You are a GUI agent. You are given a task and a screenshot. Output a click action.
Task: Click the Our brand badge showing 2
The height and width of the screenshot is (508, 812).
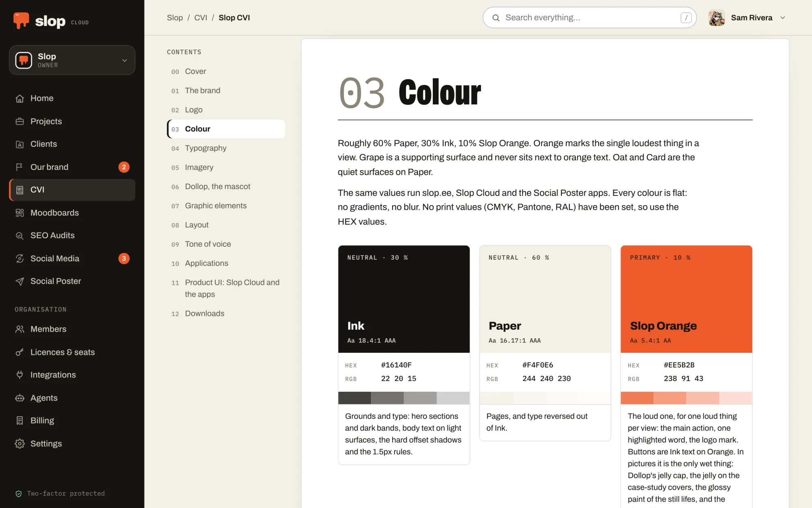[x=124, y=167]
